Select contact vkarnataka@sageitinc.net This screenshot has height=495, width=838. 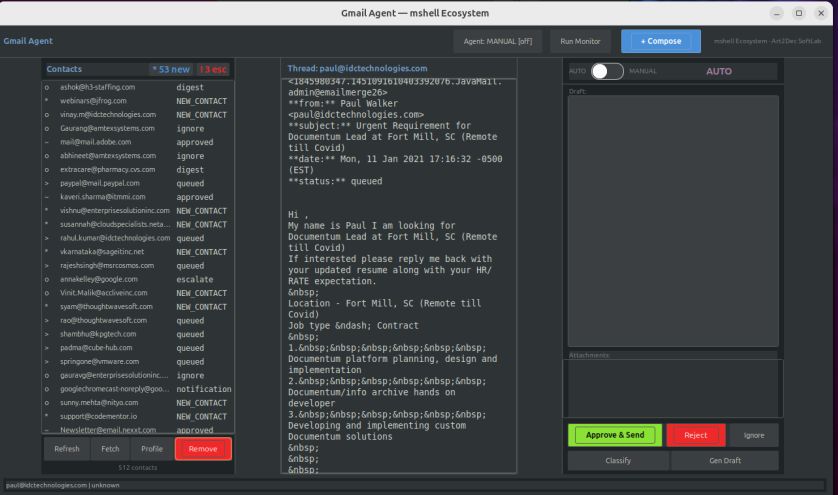tap(138, 252)
